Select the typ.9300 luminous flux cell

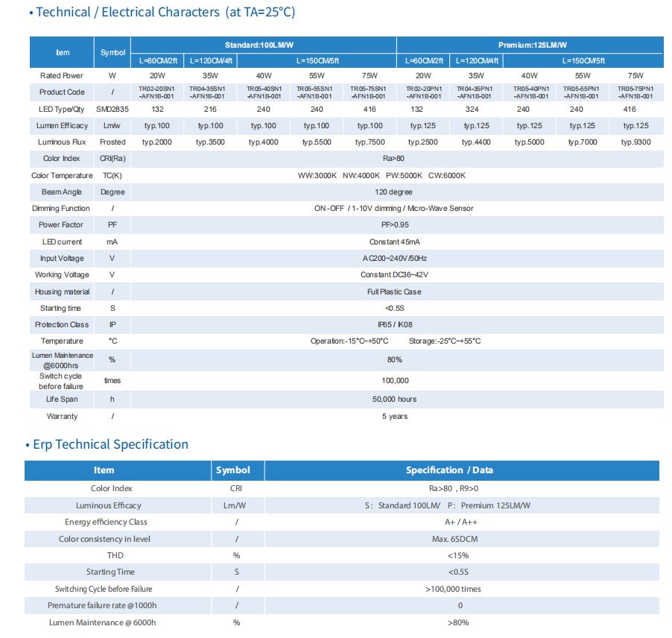pyautogui.click(x=635, y=142)
